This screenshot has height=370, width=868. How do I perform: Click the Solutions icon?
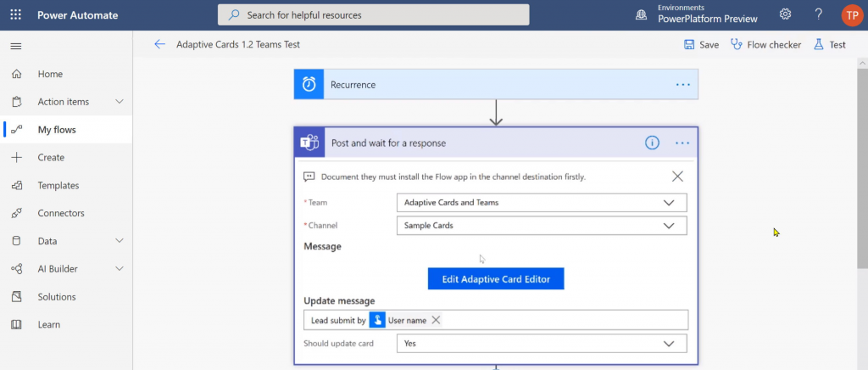[x=17, y=297]
